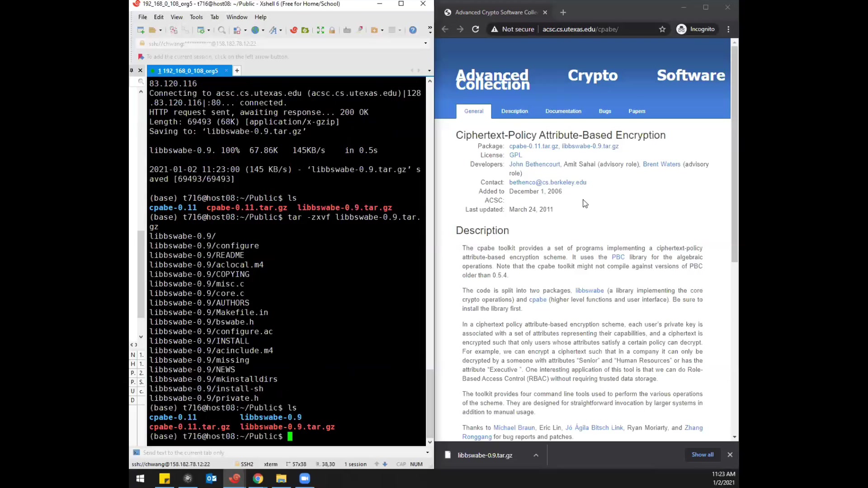The image size is (868, 488).
Task: Click the New Session toolbar icon
Action: (x=141, y=30)
